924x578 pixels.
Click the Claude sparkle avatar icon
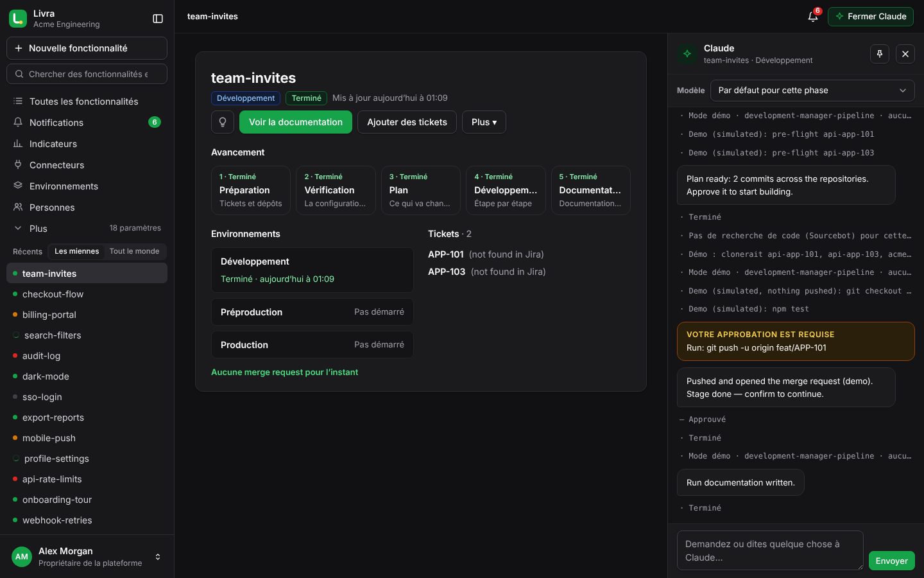coord(687,54)
